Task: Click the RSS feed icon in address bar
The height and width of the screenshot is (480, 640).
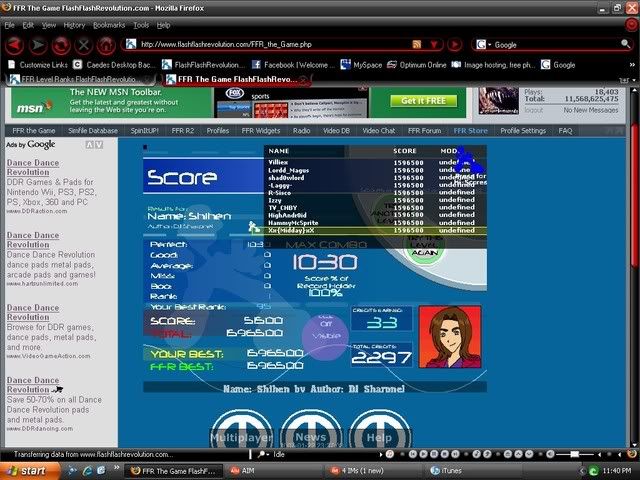Action: coord(417,45)
